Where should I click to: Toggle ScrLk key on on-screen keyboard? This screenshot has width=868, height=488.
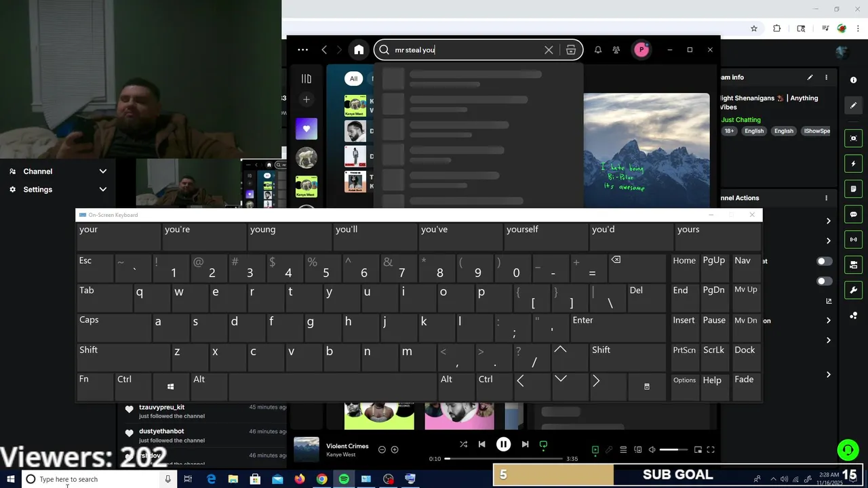pyautogui.click(x=715, y=358)
